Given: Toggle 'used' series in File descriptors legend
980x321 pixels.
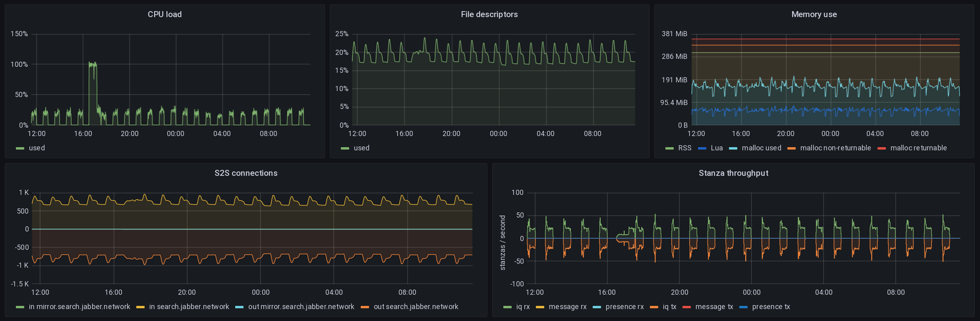Looking at the screenshot, I should (x=361, y=148).
